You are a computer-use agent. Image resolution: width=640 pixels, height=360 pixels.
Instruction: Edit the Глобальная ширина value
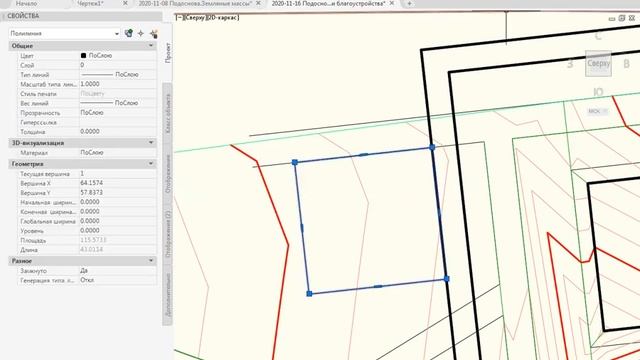pyautogui.click(x=118, y=221)
